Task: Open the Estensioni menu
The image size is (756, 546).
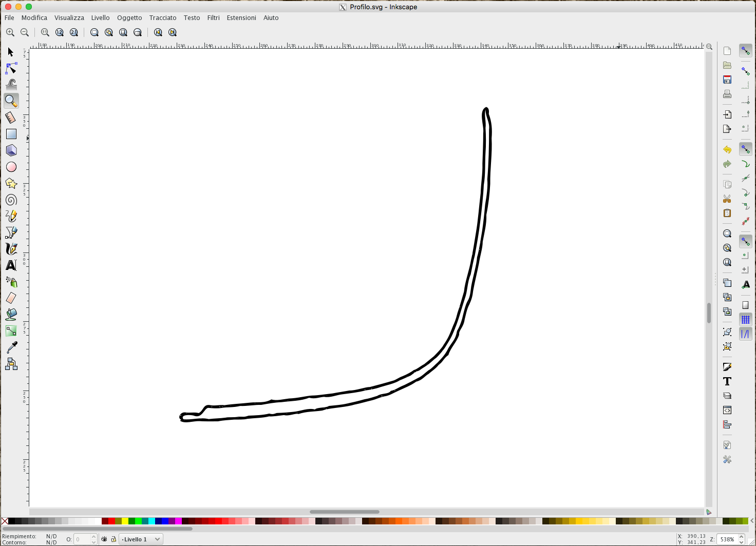Action: (241, 17)
